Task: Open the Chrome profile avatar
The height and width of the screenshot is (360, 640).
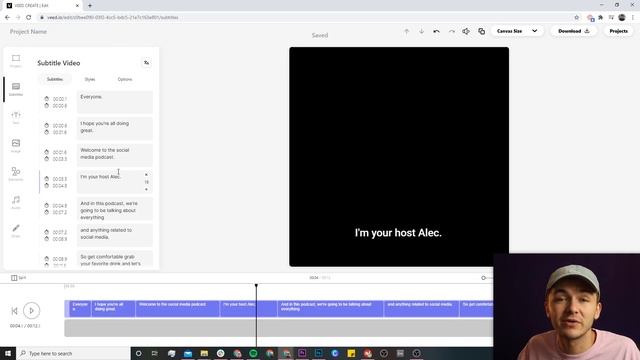Action: click(622, 17)
